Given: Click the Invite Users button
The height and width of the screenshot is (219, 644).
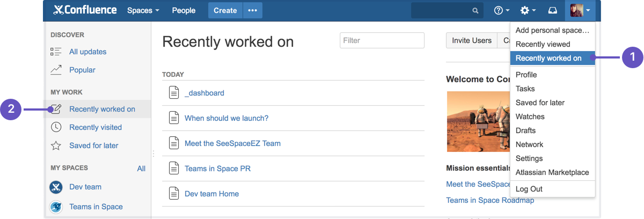Looking at the screenshot, I should coord(472,40).
